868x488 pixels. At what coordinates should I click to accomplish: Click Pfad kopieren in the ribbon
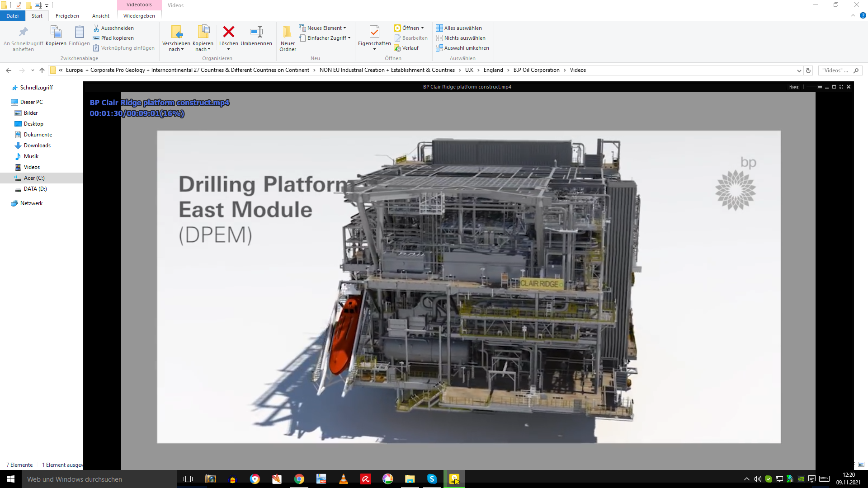tap(113, 38)
